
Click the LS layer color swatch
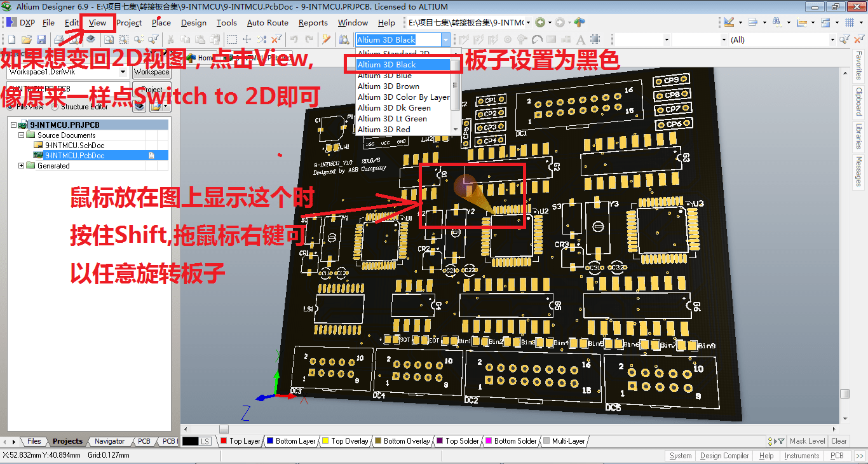(x=189, y=440)
